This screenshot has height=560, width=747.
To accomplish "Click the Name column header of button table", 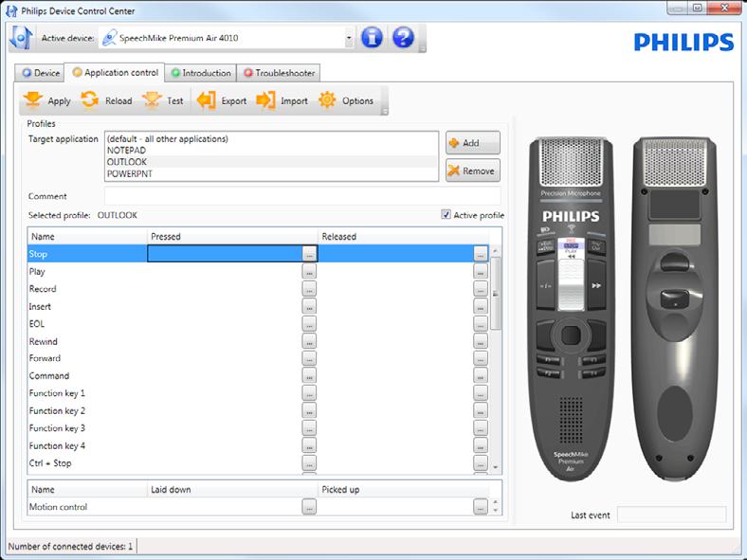I will pyautogui.click(x=87, y=236).
